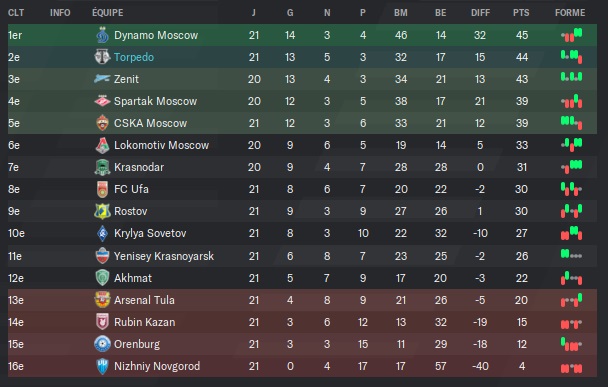Click the ÉQUIPE column header
608x387 pixels.
click(x=108, y=13)
